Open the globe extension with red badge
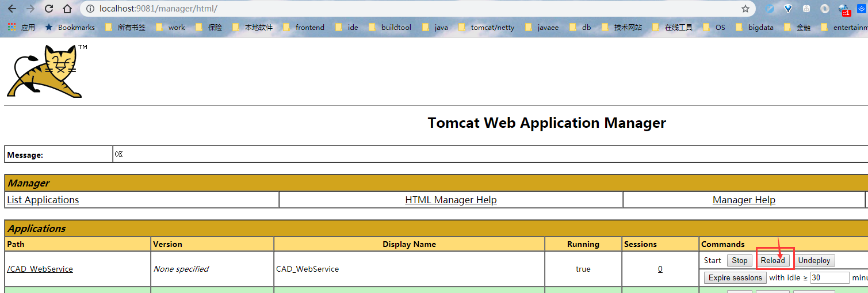868x293 pixels. pyautogui.click(x=844, y=9)
